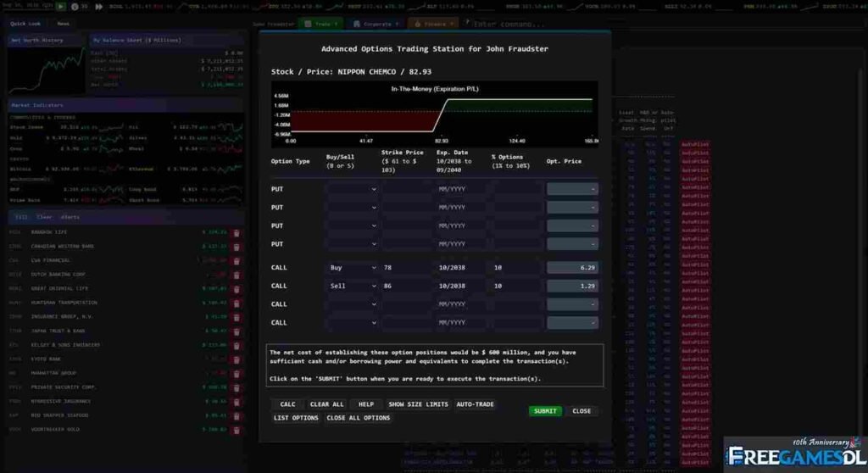The height and width of the screenshot is (473, 868).
Task: Click the green play button in top bar
Action: click(61, 7)
